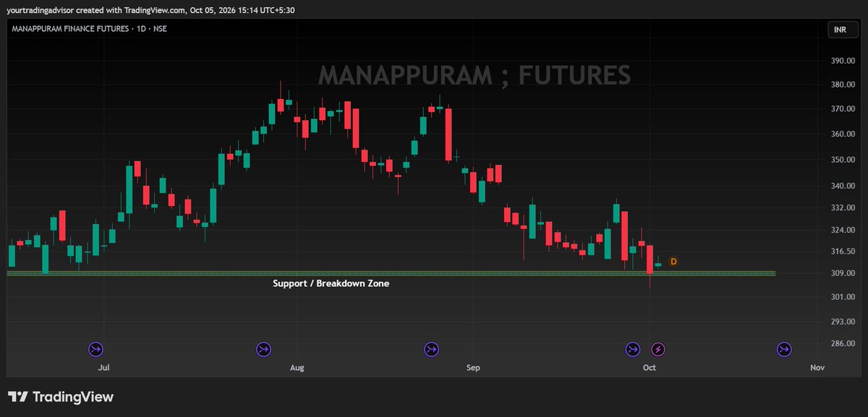Click the 286.00 price axis label
Viewport: 868px width, 417px height.
tap(843, 343)
